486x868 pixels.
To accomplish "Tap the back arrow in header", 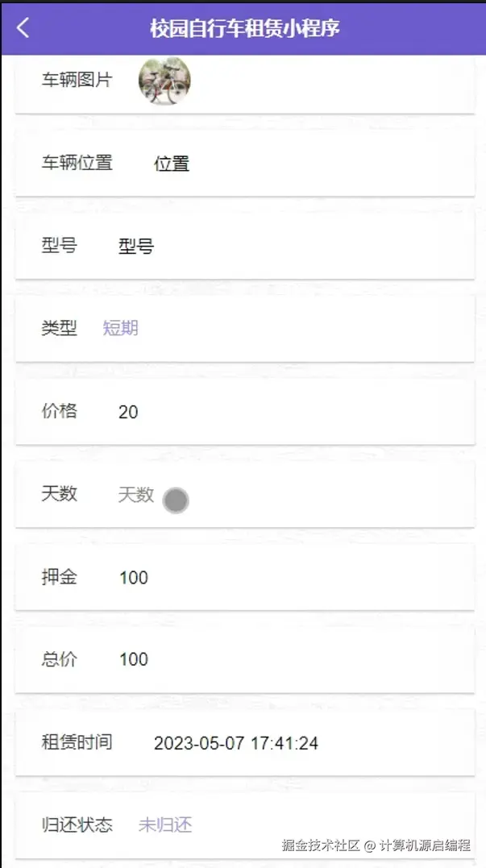I will (23, 28).
